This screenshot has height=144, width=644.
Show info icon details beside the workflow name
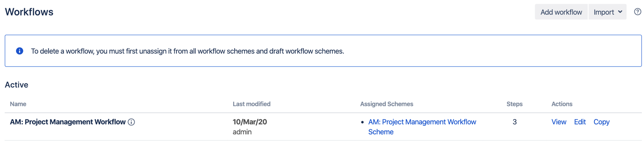pyautogui.click(x=131, y=122)
